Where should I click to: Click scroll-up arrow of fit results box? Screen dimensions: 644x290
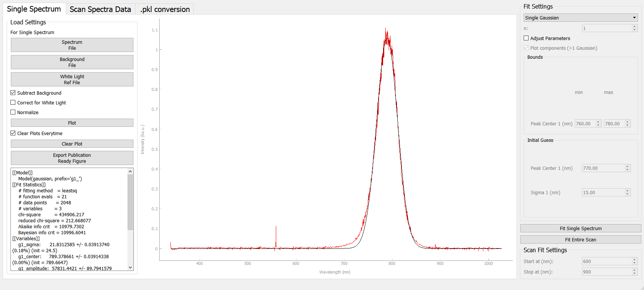coord(130,171)
